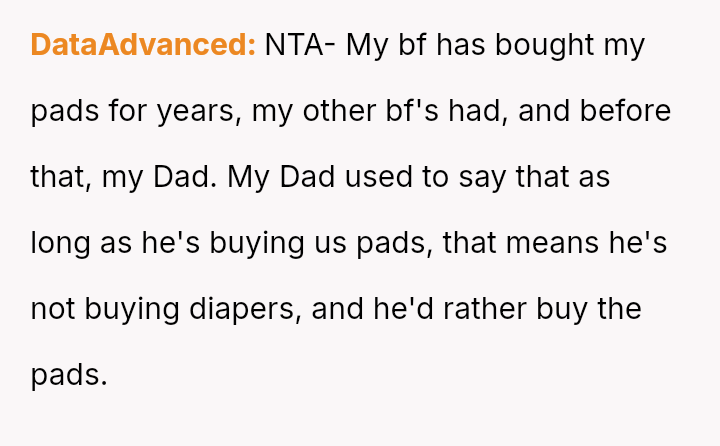Screen dimensions: 720x446
Task: Click the DataAdvanced username link
Action: 143,45
